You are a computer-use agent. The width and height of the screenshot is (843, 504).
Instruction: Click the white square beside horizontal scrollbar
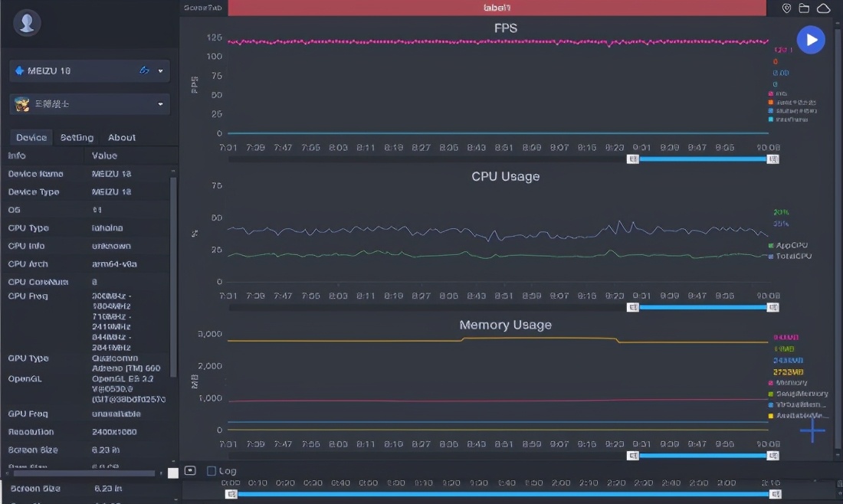point(172,473)
